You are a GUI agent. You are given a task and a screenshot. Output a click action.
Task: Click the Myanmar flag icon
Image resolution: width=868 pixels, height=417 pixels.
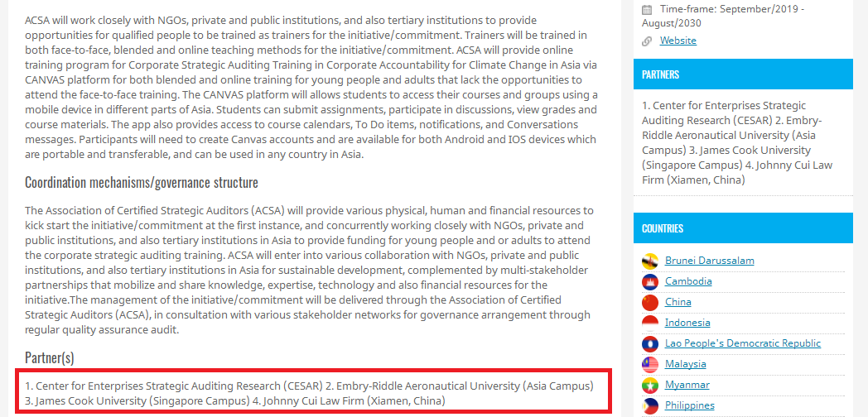(x=650, y=386)
